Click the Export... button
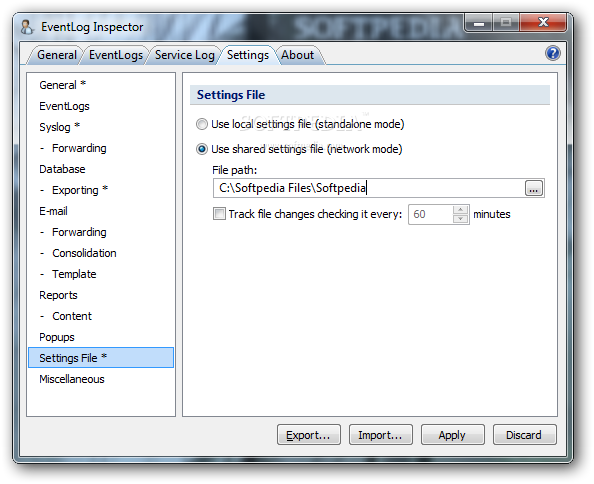The image size is (594, 484). tap(309, 435)
